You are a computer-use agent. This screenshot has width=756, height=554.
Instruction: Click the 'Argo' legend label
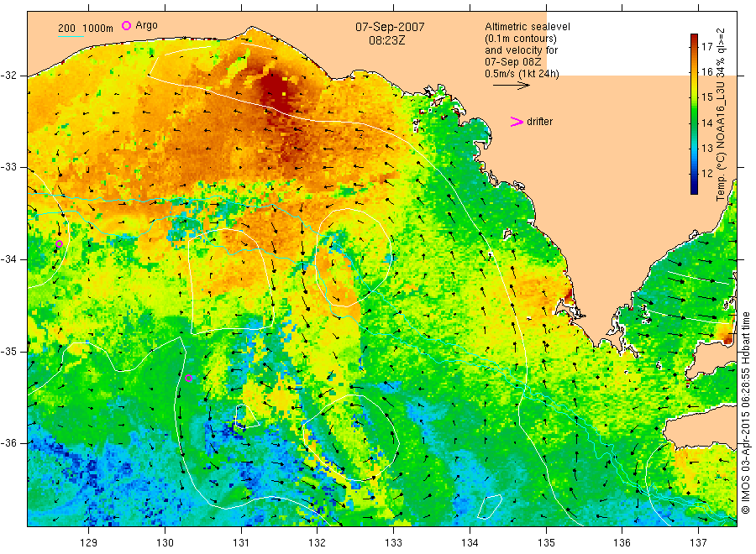(146, 25)
